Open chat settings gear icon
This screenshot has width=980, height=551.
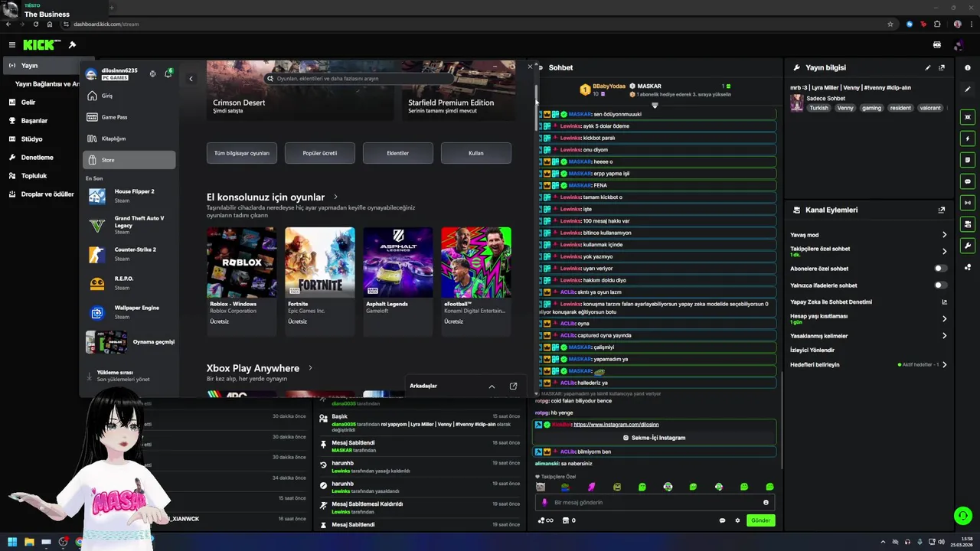click(x=737, y=520)
